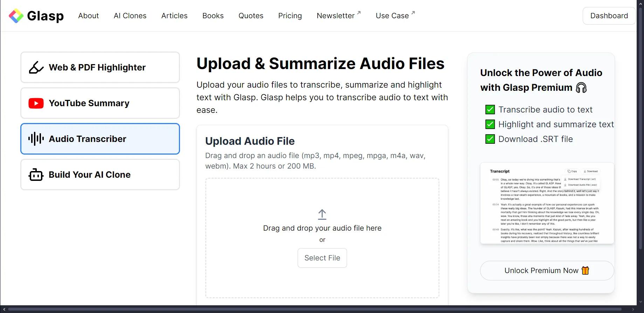The width and height of the screenshot is (644, 313).
Task: Click the highlighter pen icon
Action: click(x=36, y=67)
